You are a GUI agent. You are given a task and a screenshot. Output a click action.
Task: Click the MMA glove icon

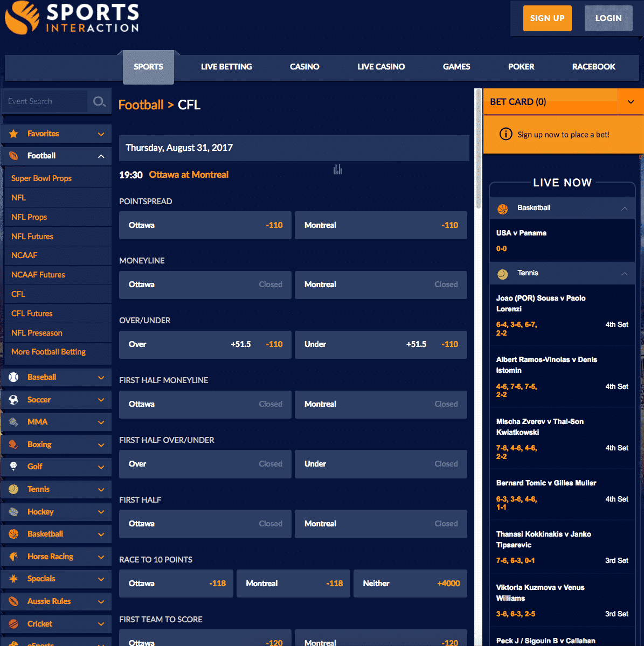pyautogui.click(x=13, y=422)
